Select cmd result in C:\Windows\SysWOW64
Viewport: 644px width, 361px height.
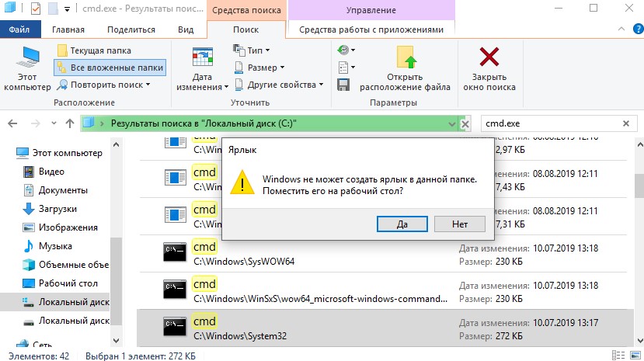382,254
